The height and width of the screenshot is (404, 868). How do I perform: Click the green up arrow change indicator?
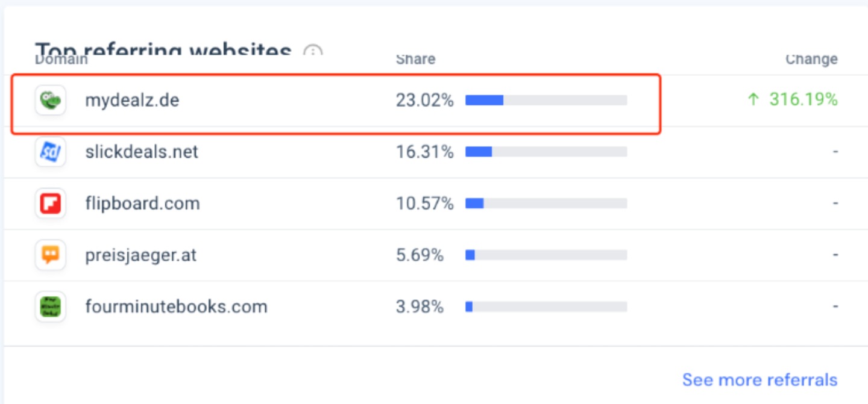pyautogui.click(x=753, y=100)
